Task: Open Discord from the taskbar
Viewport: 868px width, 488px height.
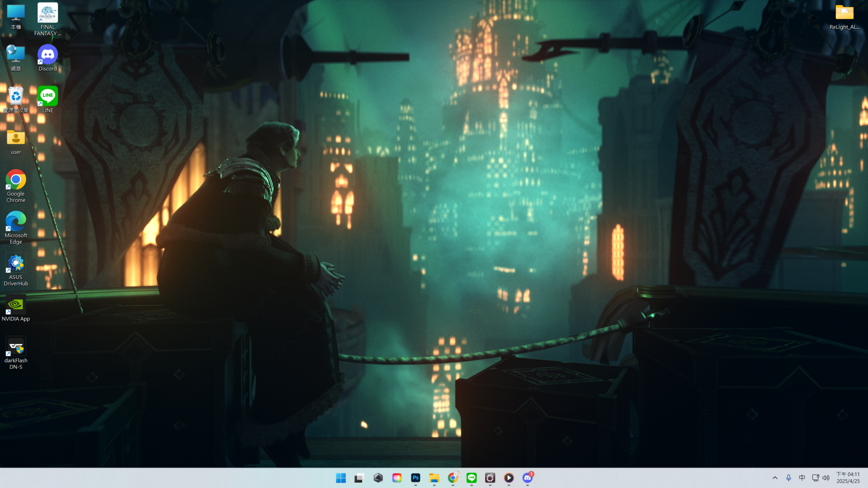Action: (x=527, y=478)
